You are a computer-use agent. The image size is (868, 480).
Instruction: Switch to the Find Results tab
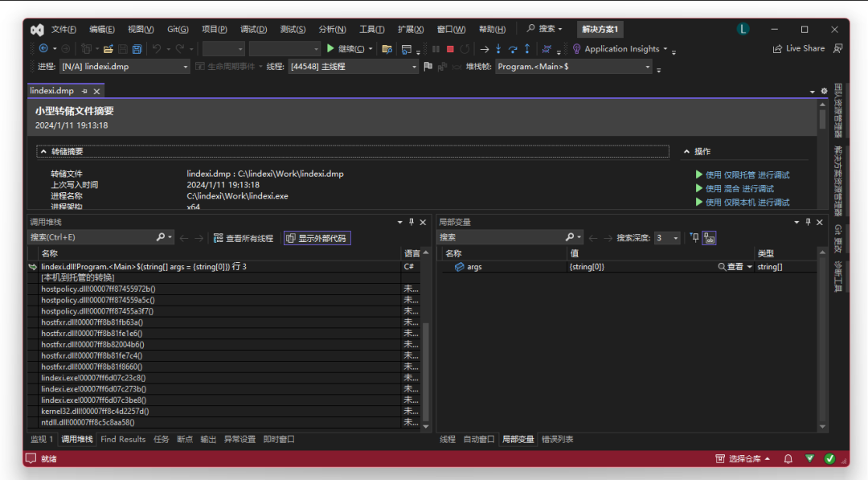point(123,439)
